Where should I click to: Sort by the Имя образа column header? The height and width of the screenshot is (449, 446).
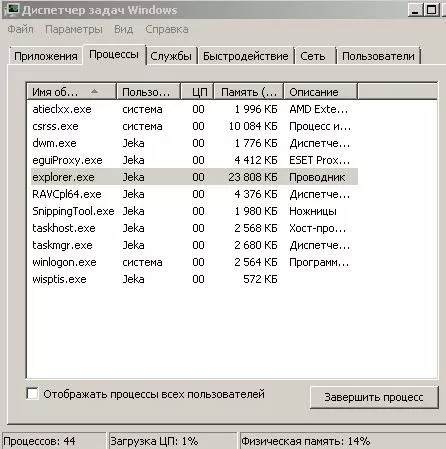coord(71,92)
